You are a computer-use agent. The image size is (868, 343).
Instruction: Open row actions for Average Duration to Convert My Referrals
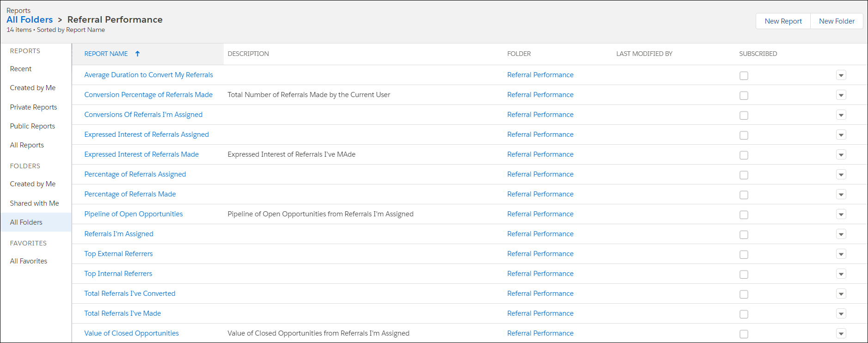click(841, 75)
